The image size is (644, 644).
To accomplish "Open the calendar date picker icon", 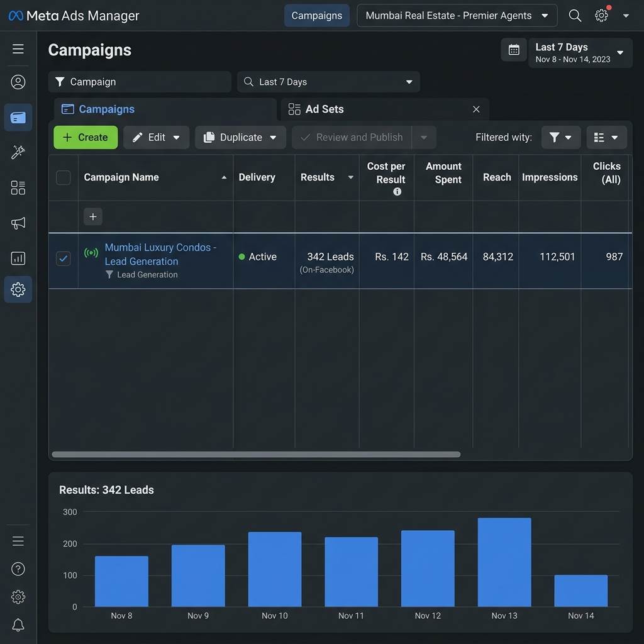I will point(513,50).
